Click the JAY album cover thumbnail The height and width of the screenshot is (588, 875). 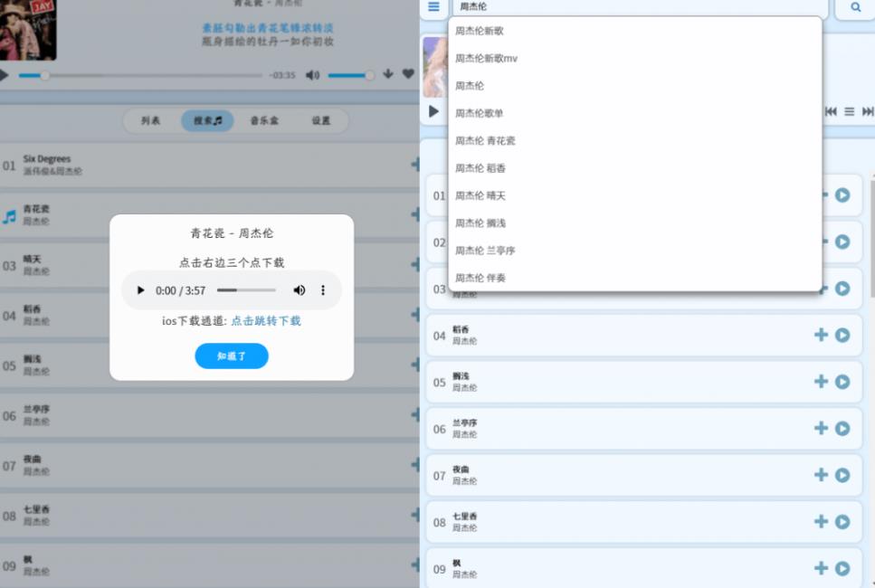[x=28, y=30]
